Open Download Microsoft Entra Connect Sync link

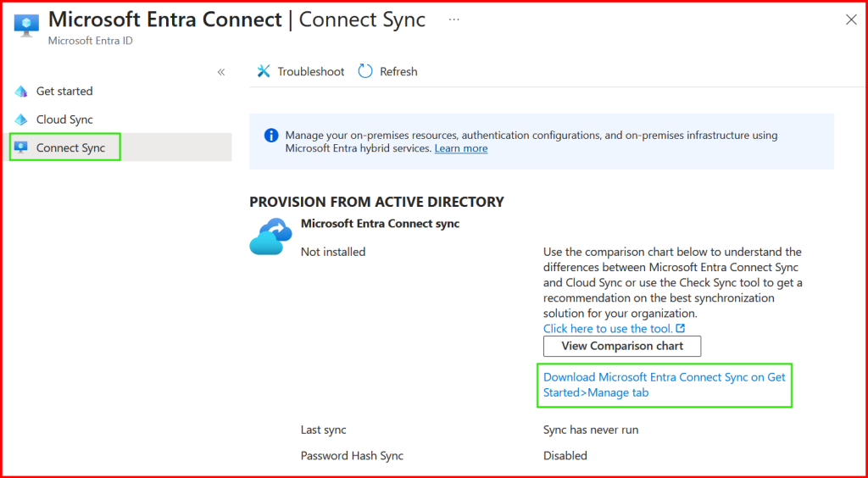pos(664,385)
